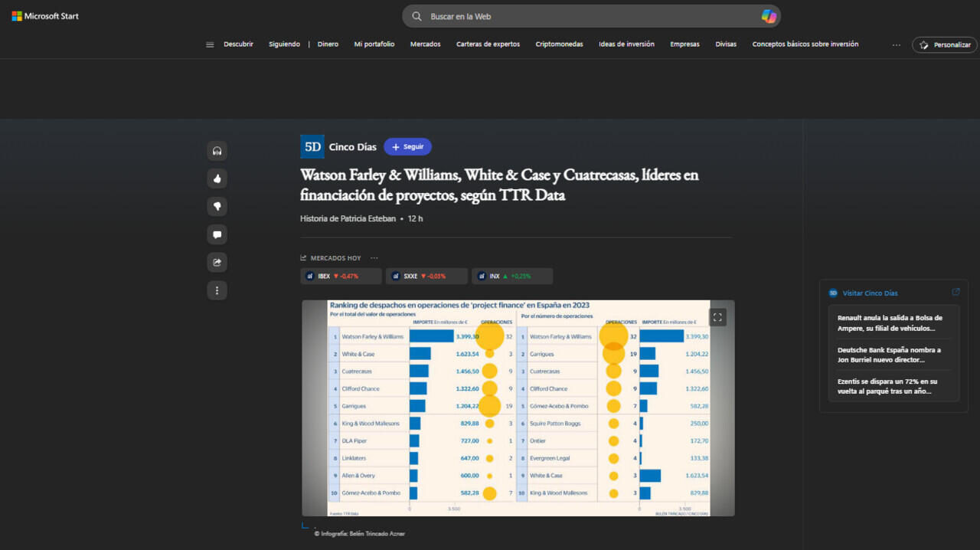Open Personalizar feed settings
Screen dimensions: 980x550
[x=945, y=44]
